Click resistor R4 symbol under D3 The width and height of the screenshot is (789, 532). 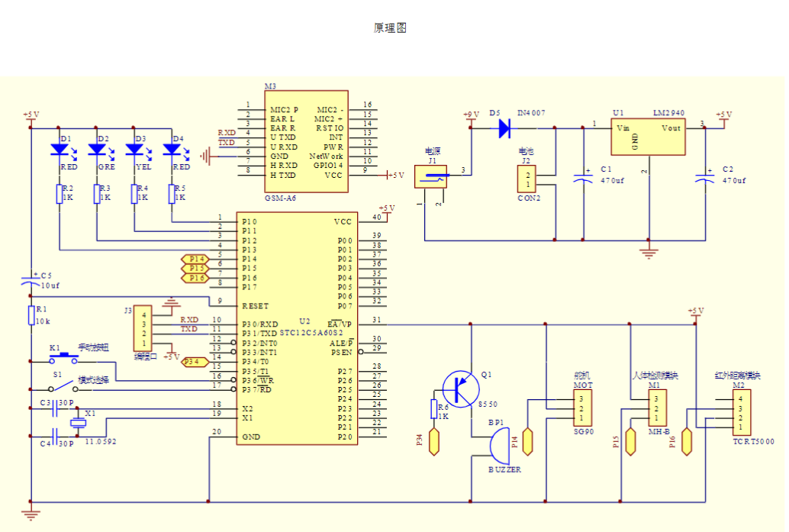pyautogui.click(x=134, y=194)
